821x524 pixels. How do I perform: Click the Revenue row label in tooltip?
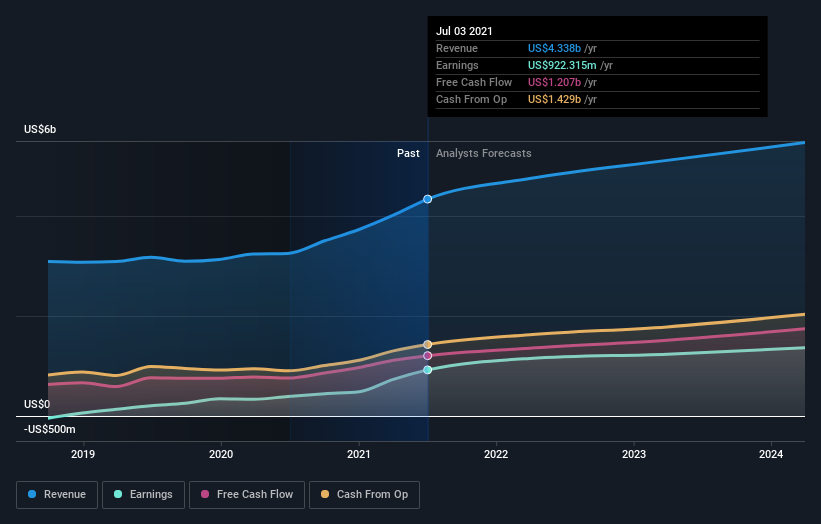pos(457,48)
